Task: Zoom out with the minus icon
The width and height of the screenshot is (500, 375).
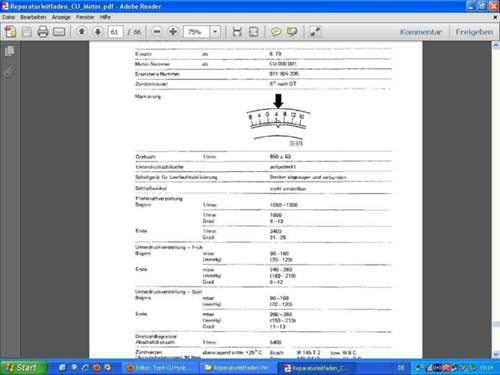Action: point(157,32)
